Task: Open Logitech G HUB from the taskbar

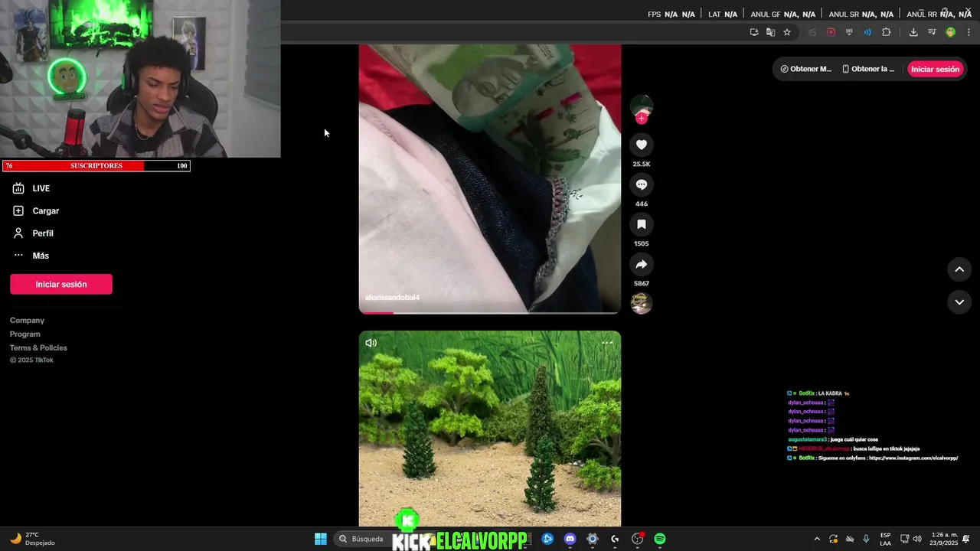Action: point(615,539)
